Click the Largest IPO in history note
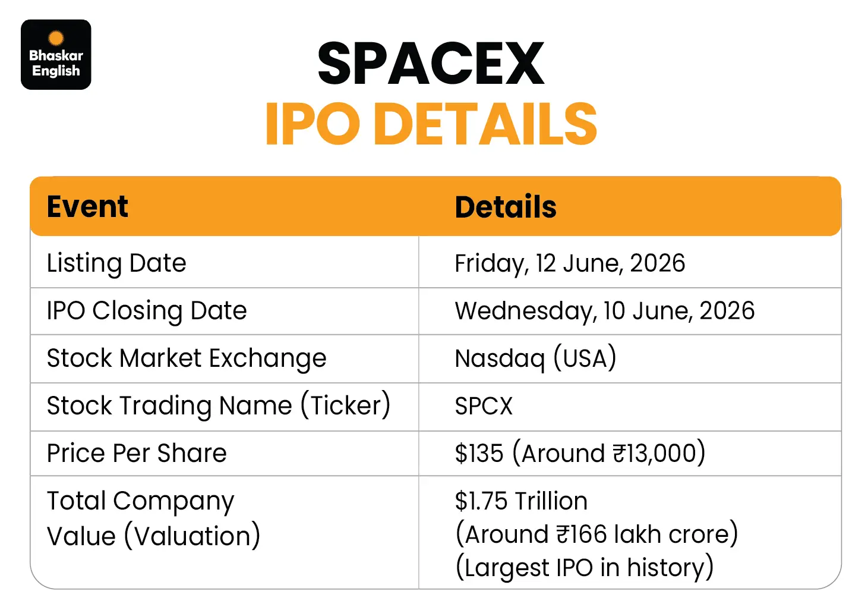This screenshot has width=868, height=610. point(585,567)
